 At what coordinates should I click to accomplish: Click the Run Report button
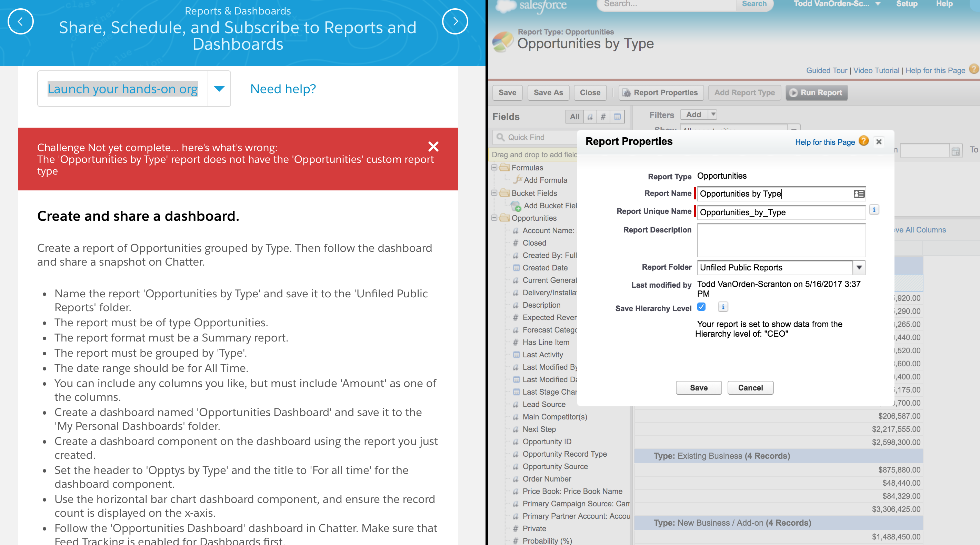pyautogui.click(x=817, y=92)
